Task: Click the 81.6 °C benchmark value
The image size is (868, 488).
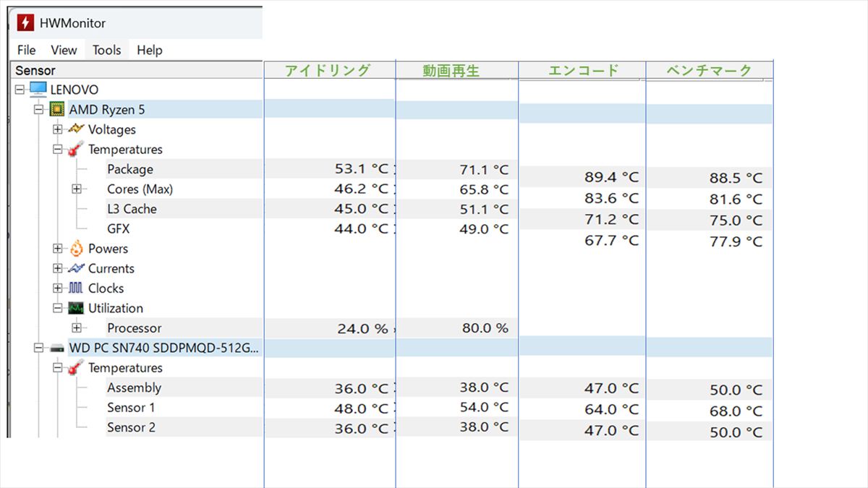Action: (736, 200)
